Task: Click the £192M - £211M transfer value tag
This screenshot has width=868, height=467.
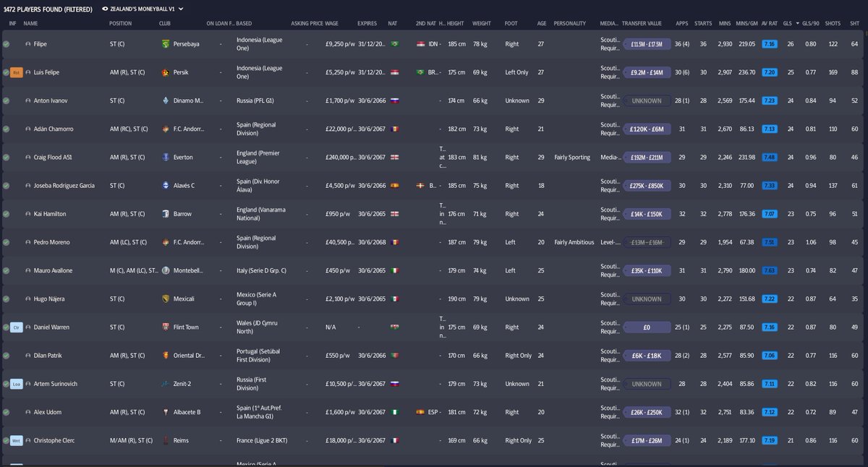Action: coord(645,157)
